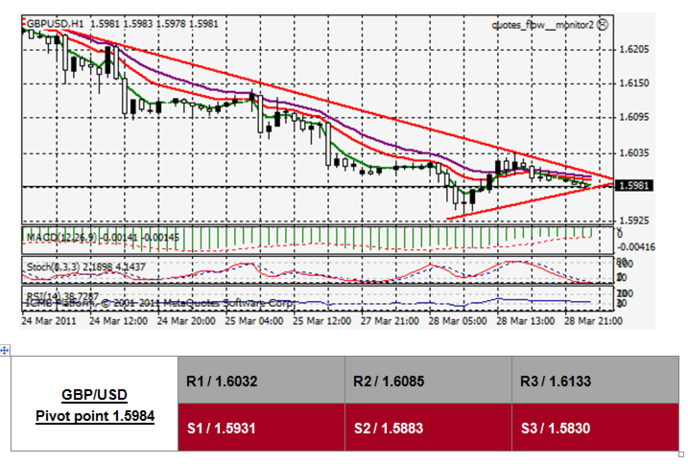Click the 27 Mar 21:00 time label
The height and width of the screenshot is (464, 688).
click(x=390, y=321)
